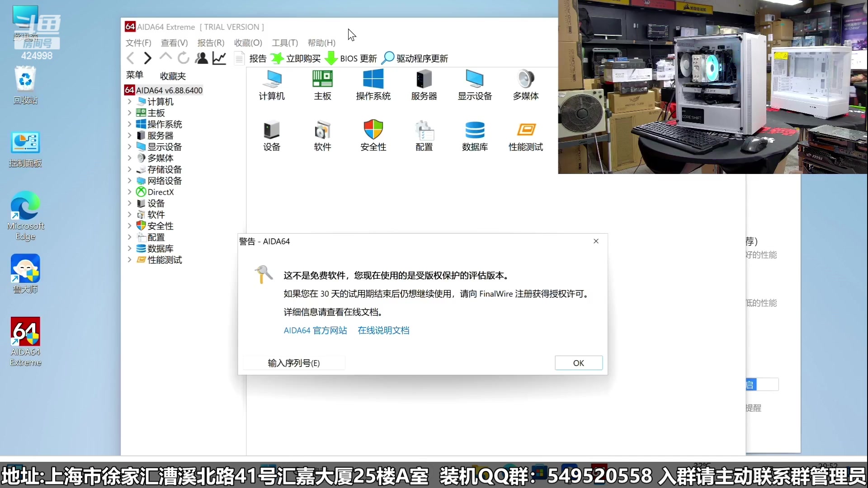Open the 设备 large icon in main pane
This screenshot has width=868, height=488.
(272, 136)
